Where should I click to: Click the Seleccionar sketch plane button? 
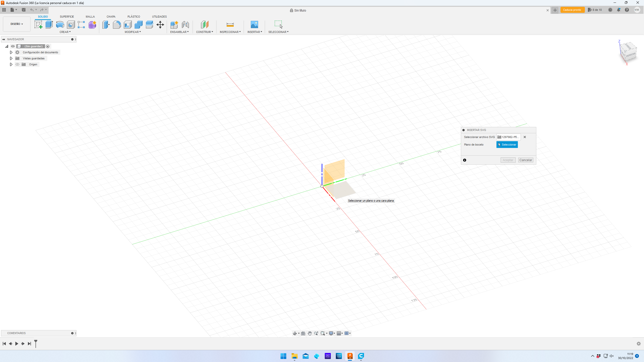507,145
